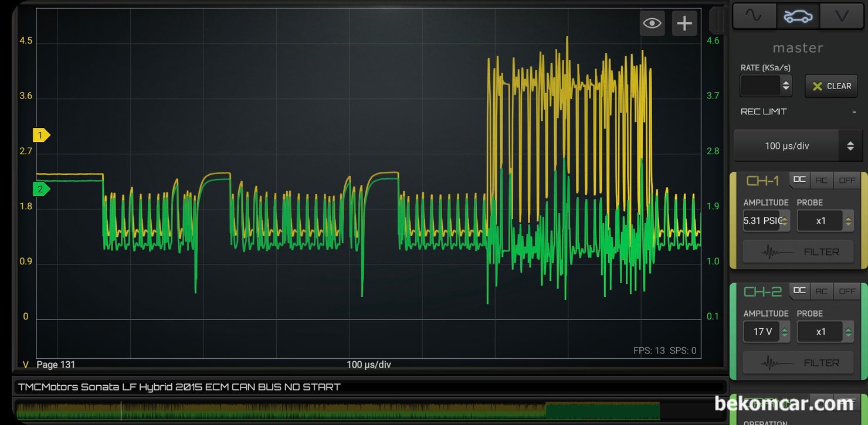This screenshot has height=425, width=868.
Task: Click the plus add button
Action: click(684, 23)
